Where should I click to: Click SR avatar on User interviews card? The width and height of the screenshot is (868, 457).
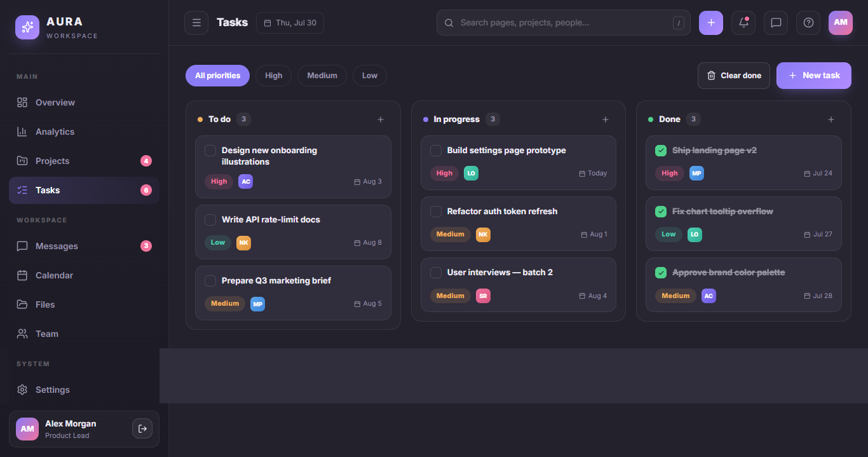483,296
